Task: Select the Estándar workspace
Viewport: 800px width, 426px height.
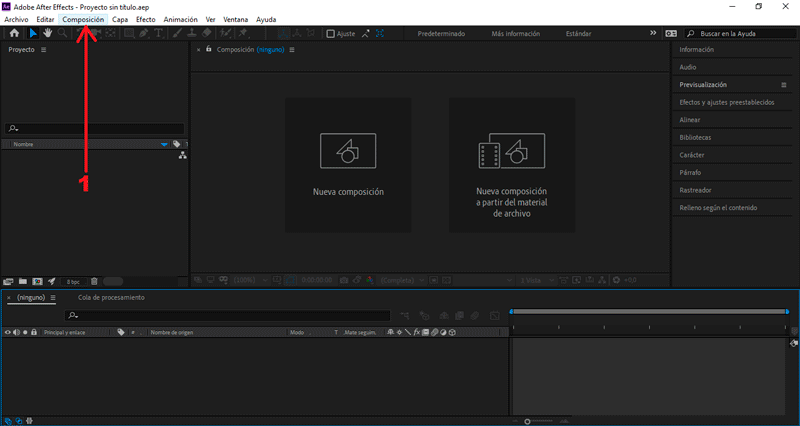Action: 577,33
